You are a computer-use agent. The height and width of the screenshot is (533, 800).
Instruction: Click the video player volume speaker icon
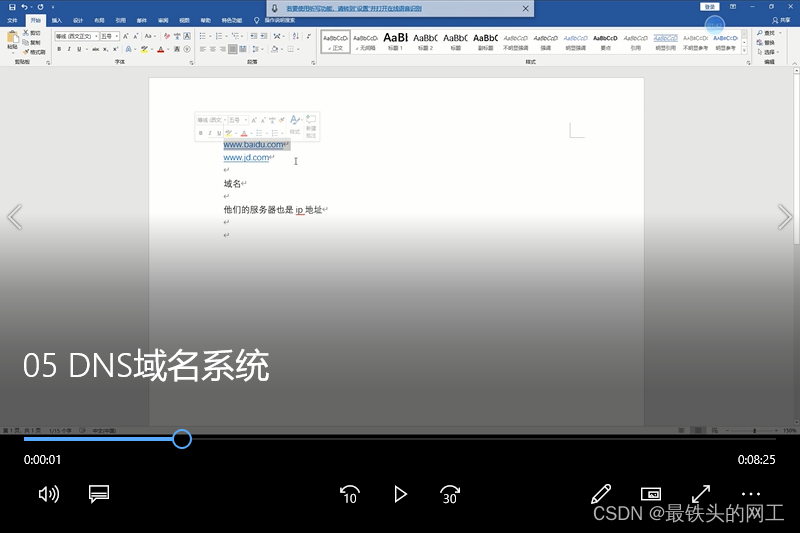(x=49, y=494)
